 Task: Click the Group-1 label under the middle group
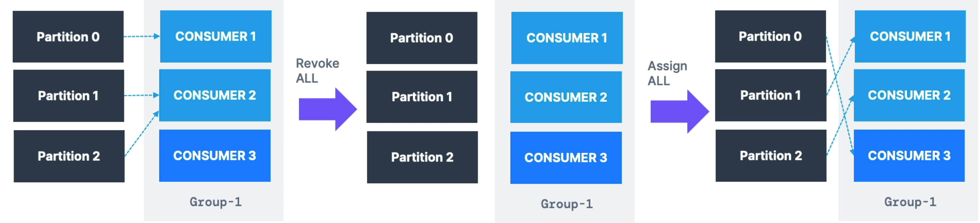(567, 204)
